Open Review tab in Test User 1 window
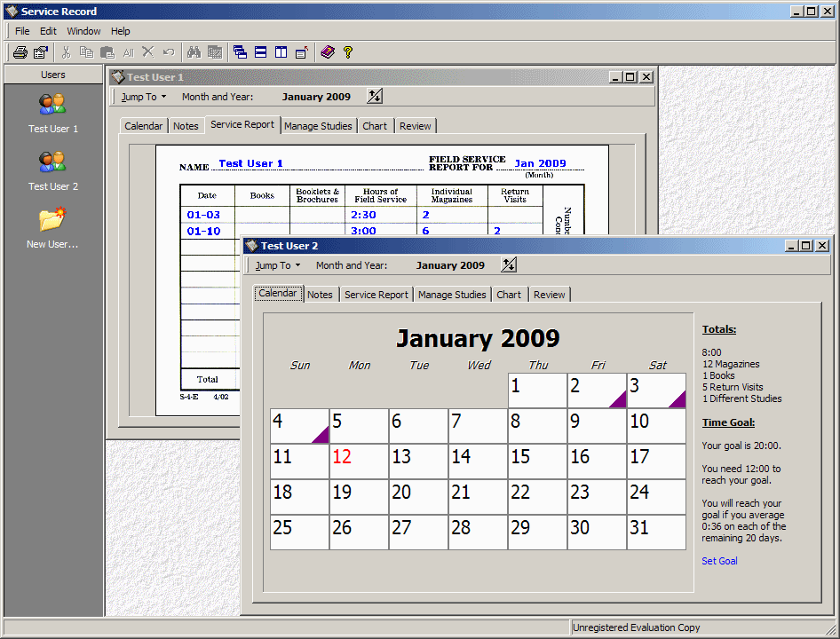 pyautogui.click(x=416, y=126)
